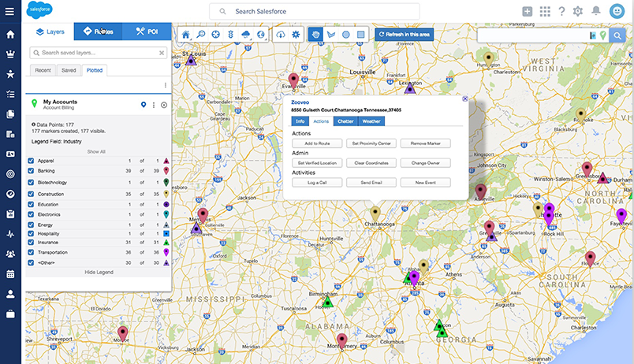634x364 pixels.
Task: Open map settings gear in toolbar
Action: click(x=296, y=35)
